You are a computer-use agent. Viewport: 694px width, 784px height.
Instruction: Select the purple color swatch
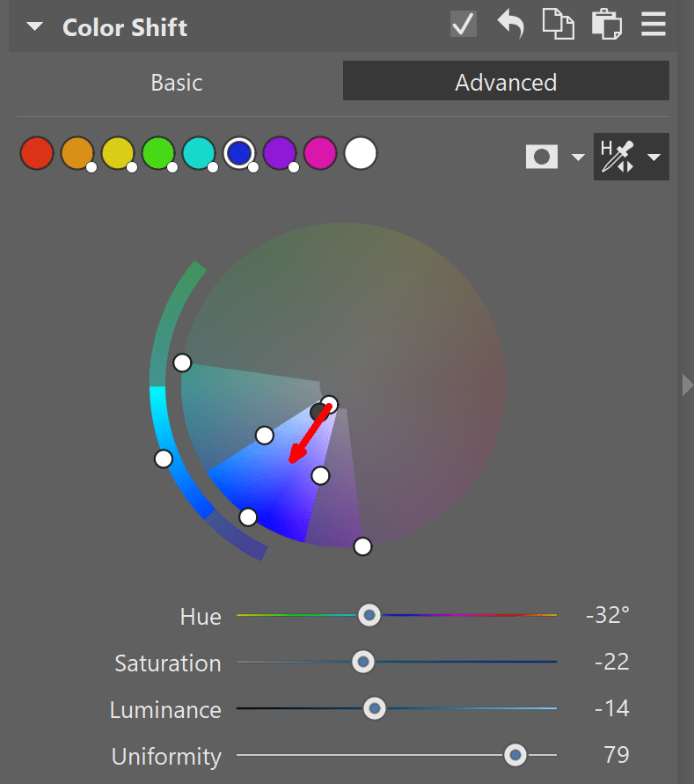[x=280, y=153]
